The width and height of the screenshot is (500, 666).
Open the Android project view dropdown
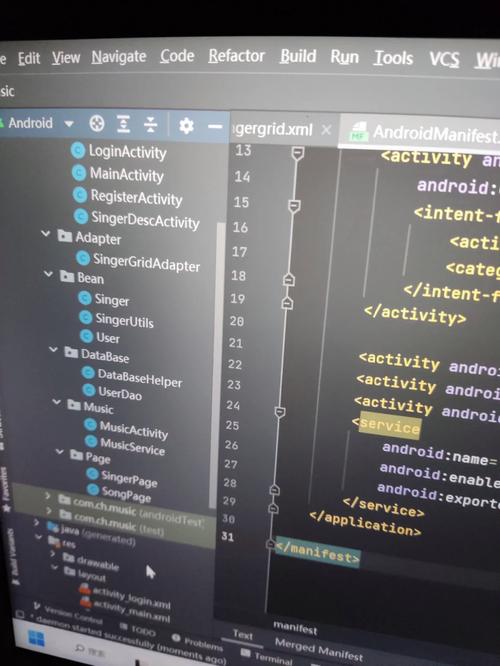coord(69,124)
